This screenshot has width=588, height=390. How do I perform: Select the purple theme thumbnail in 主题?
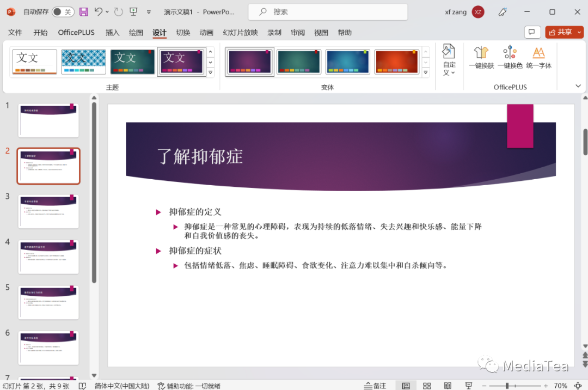tap(181, 62)
